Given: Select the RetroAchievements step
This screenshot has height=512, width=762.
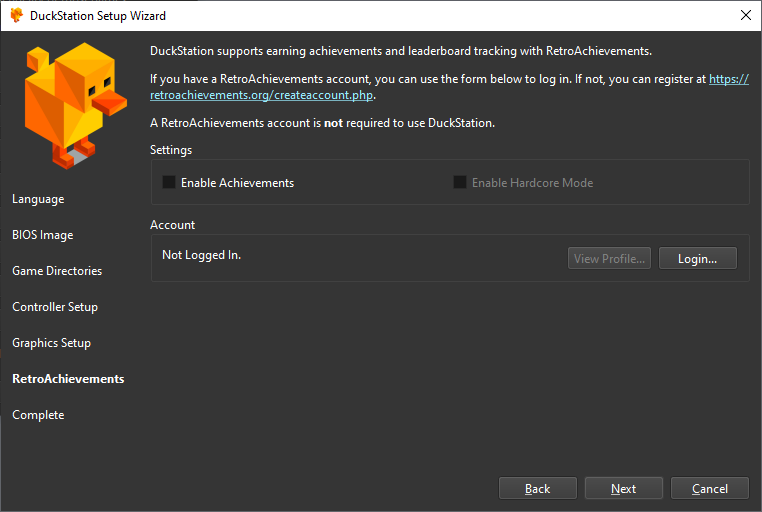Looking at the screenshot, I should [x=68, y=379].
